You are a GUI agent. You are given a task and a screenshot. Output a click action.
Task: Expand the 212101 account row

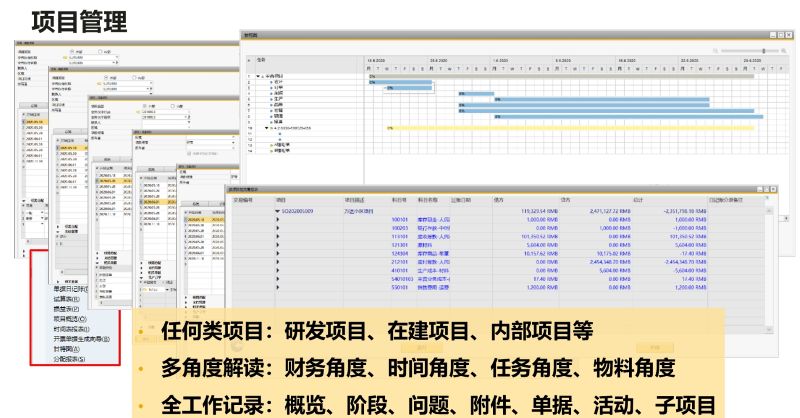pos(278,262)
